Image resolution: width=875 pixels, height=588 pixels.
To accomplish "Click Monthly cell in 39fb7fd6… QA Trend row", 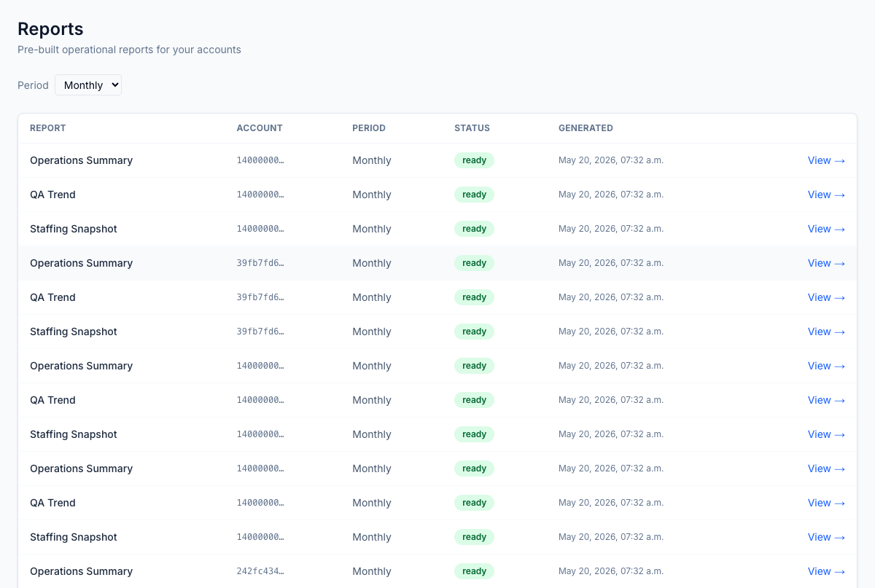I will point(372,297).
